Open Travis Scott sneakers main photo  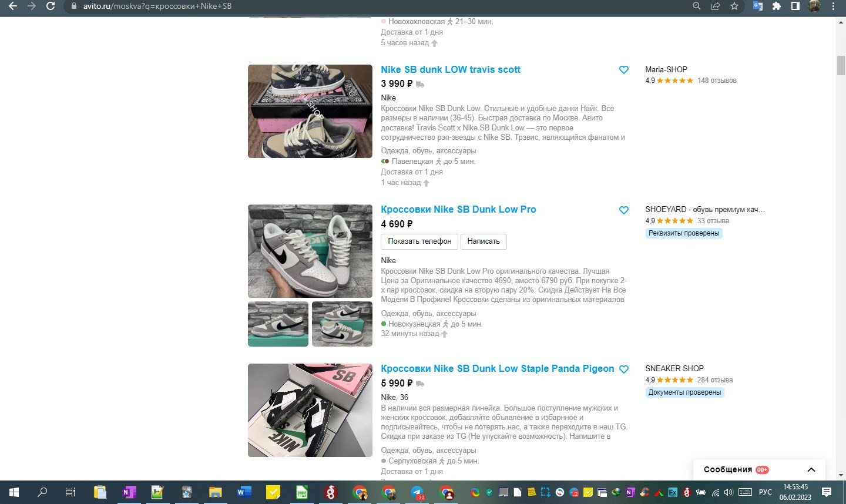pos(310,111)
